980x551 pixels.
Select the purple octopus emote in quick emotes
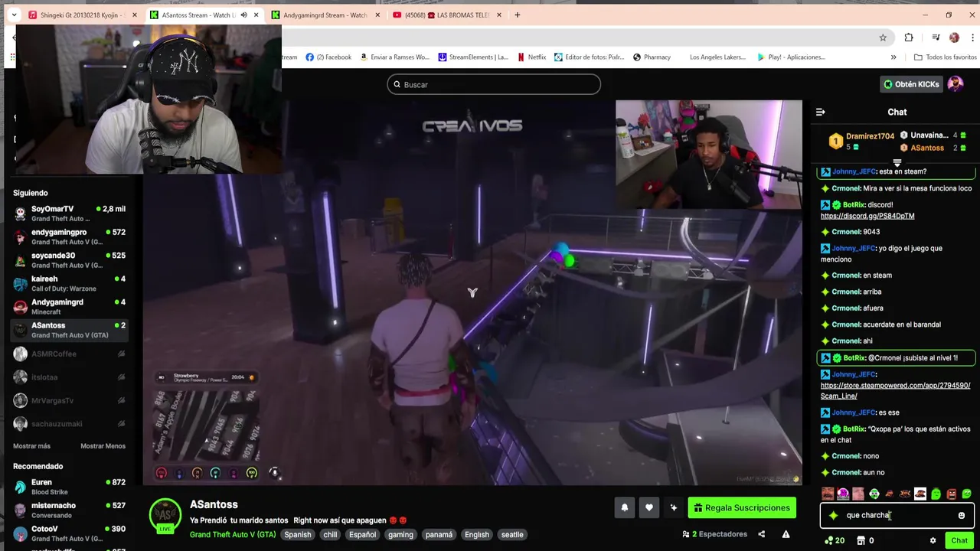(x=843, y=494)
